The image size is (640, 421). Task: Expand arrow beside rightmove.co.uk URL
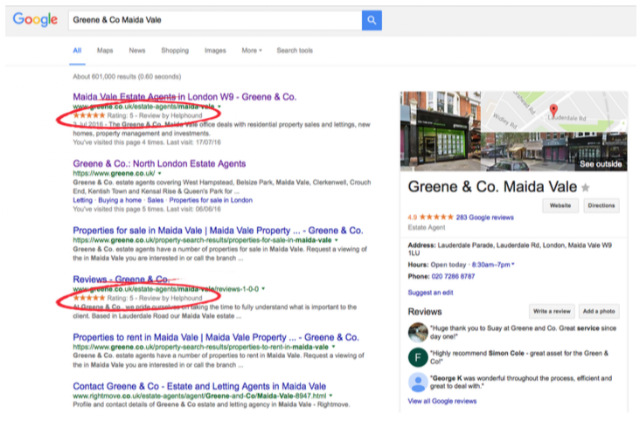pos(331,396)
